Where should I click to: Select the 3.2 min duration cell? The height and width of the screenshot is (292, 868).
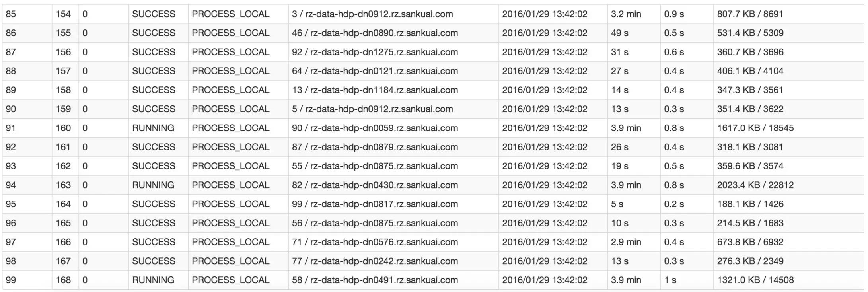[x=634, y=14]
